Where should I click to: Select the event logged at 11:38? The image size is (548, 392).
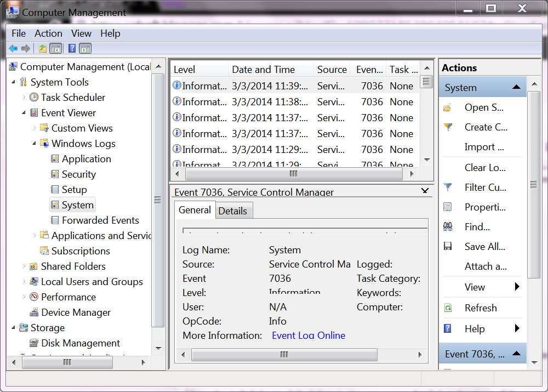click(294, 102)
